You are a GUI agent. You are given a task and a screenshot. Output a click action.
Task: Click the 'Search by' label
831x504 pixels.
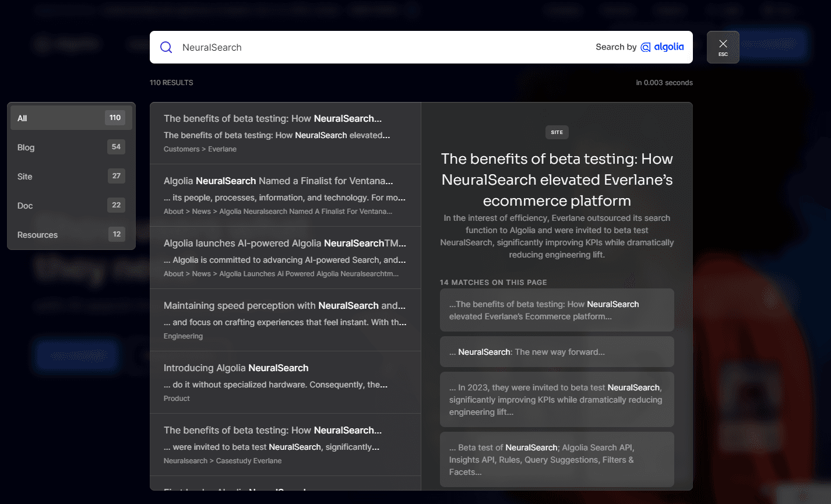tap(616, 47)
